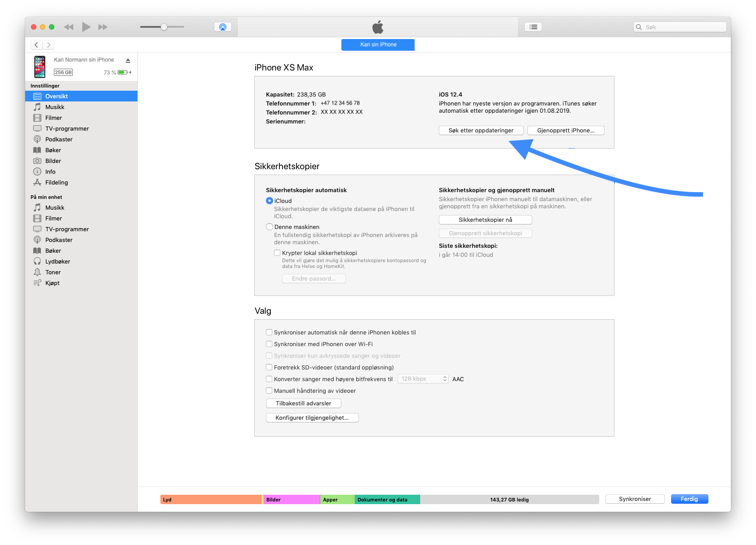
Task: Open Musikk under På min enhet
Action: 81,207
